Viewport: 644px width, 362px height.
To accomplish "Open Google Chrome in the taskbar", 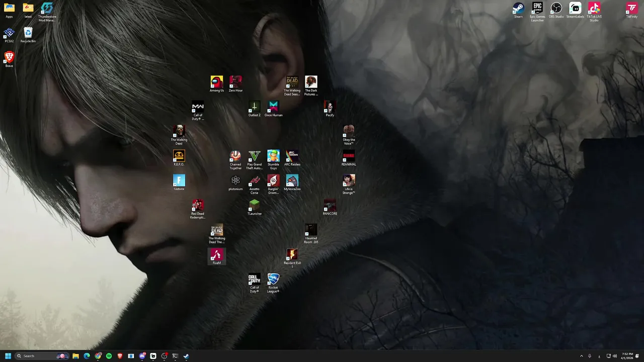I will pos(98,356).
